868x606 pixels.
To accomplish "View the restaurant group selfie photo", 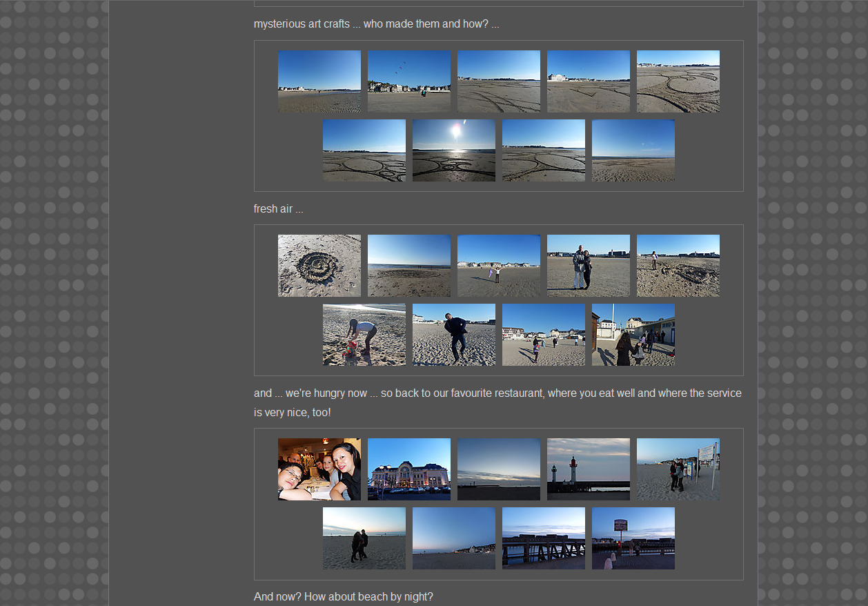I will pos(319,469).
